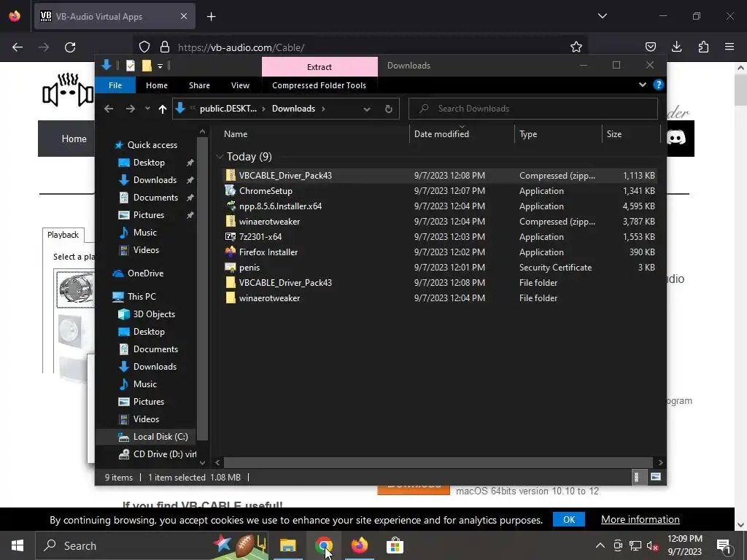Open the More information cookie link
This screenshot has width=747, height=560.
click(x=640, y=519)
